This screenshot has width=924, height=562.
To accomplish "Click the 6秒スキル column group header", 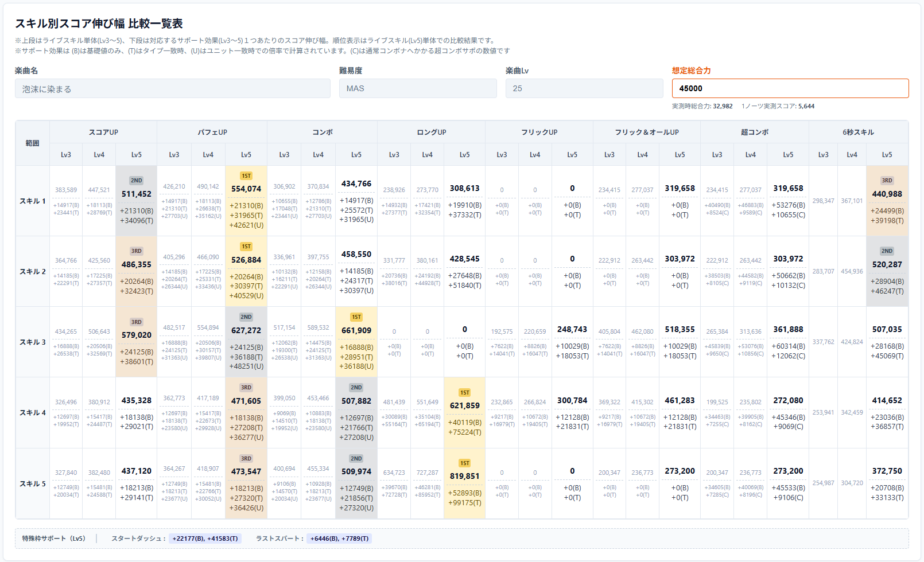I will pos(859,132).
